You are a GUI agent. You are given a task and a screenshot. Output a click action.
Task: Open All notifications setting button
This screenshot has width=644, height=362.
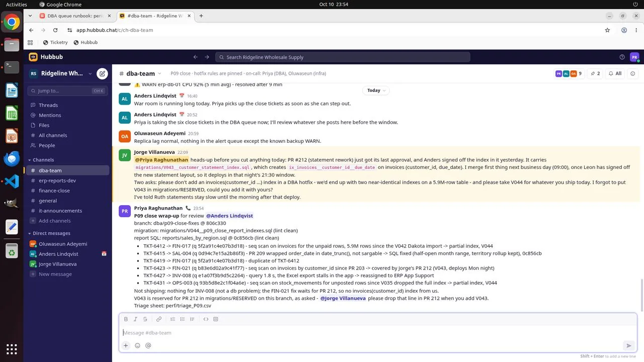(x=615, y=73)
